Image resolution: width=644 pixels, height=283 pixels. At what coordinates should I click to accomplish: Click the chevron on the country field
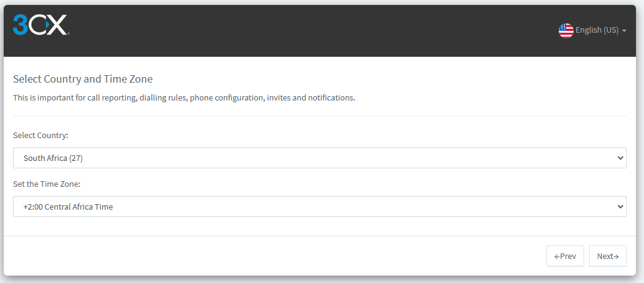click(x=620, y=158)
